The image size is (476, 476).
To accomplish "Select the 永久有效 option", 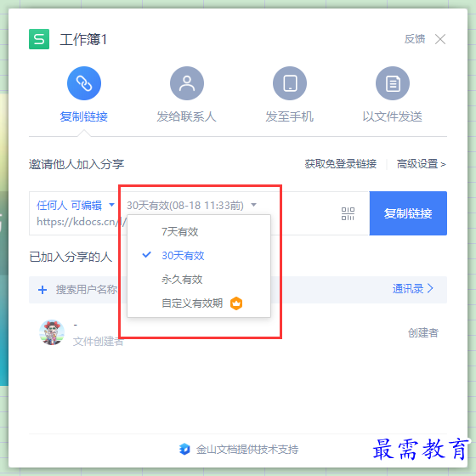I will pyautogui.click(x=199, y=280).
